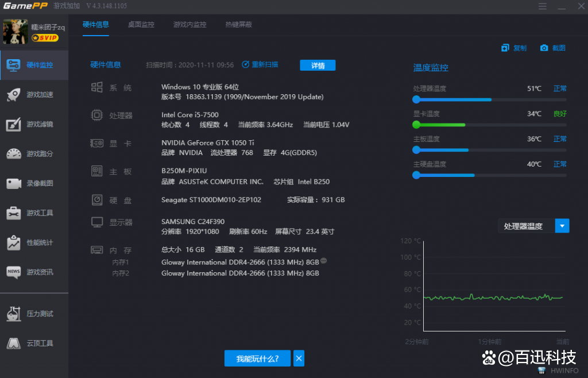The width and height of the screenshot is (588, 378).
Task: Click the user avatar picture
Action: tap(16, 32)
